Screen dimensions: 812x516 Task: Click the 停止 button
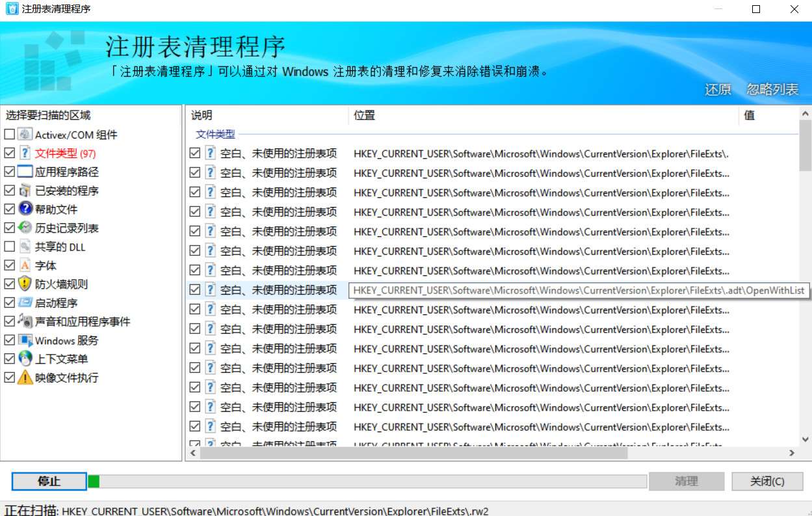point(49,482)
